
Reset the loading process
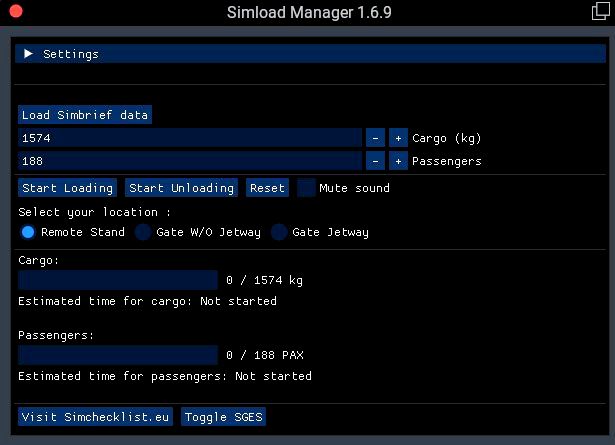coord(267,188)
